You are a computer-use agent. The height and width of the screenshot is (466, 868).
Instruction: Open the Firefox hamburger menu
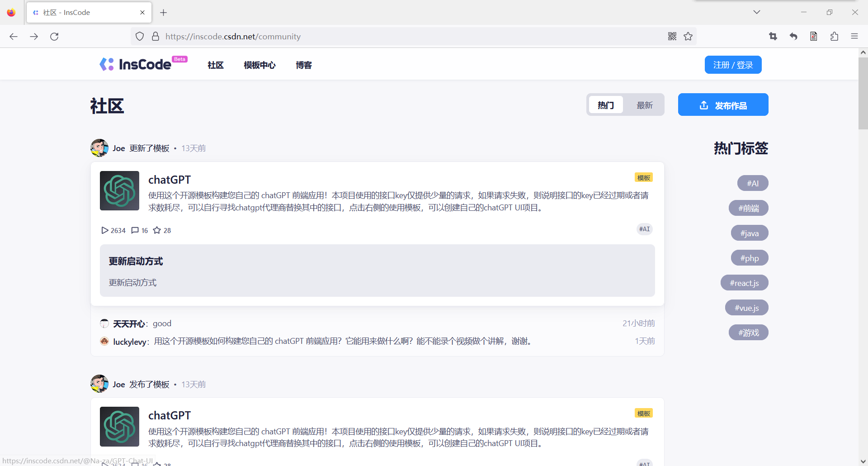[x=854, y=37]
